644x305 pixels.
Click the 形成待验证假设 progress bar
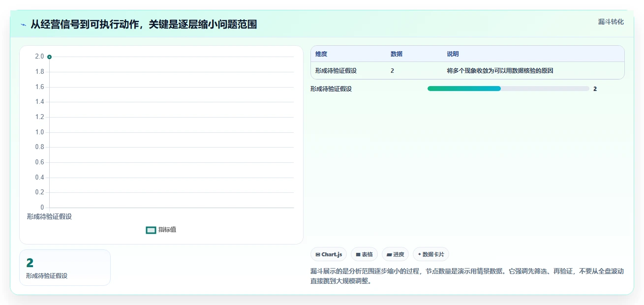coord(508,89)
